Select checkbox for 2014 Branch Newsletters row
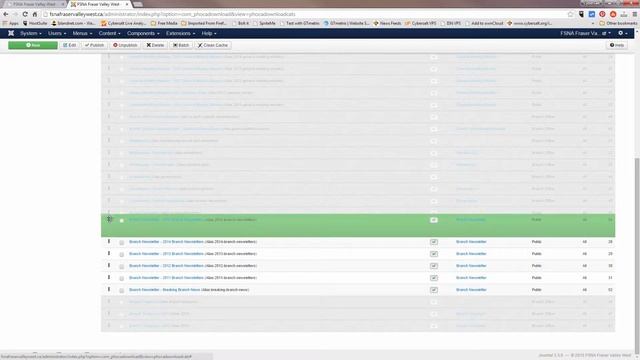The height and width of the screenshot is (360, 640). point(122,242)
